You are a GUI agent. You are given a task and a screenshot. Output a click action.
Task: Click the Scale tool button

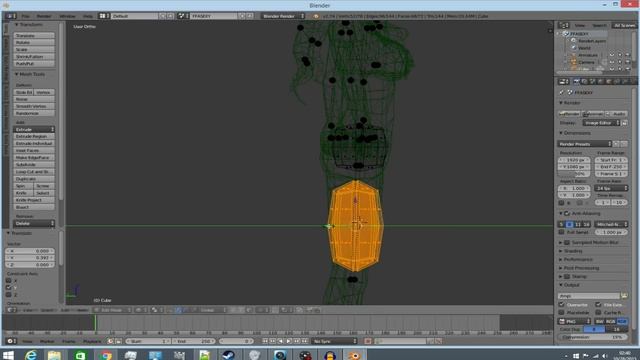(x=34, y=49)
